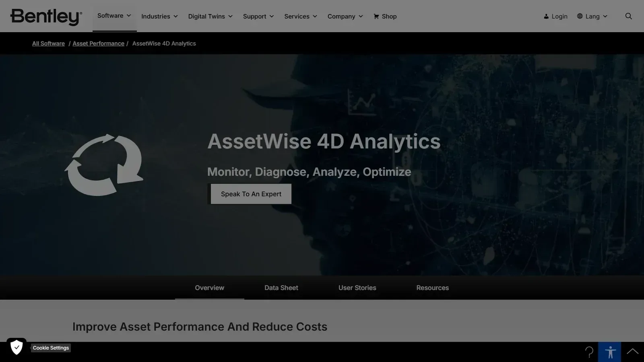Follow the All Software breadcrumb
The width and height of the screenshot is (644, 362).
pyautogui.click(x=48, y=43)
